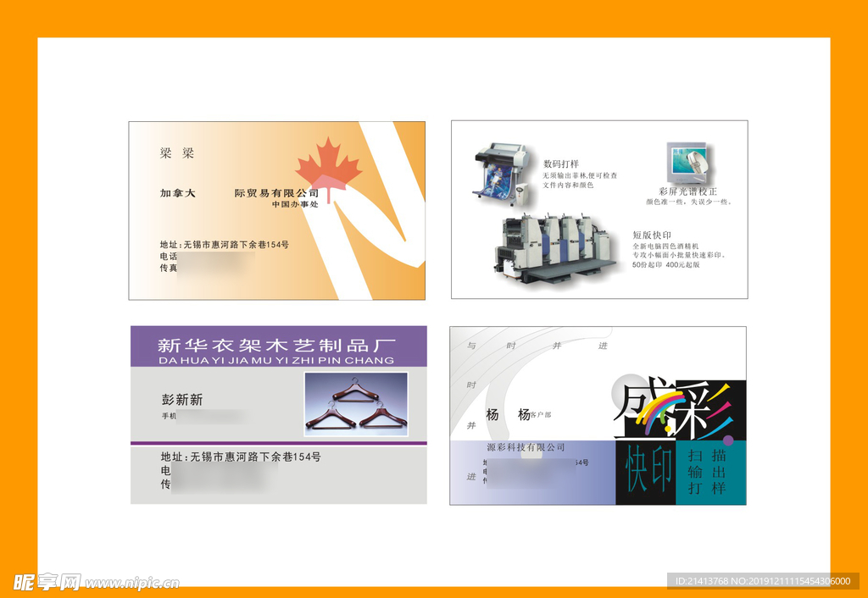The width and height of the screenshot is (868, 598).
Task: Click the 梁 梁 name text
Action: [x=177, y=153]
